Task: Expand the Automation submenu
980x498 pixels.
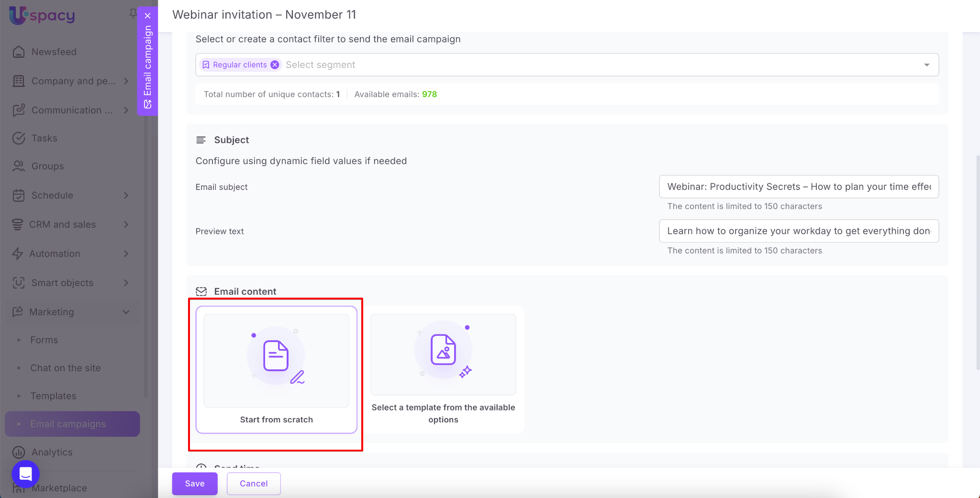Action: tap(126, 254)
